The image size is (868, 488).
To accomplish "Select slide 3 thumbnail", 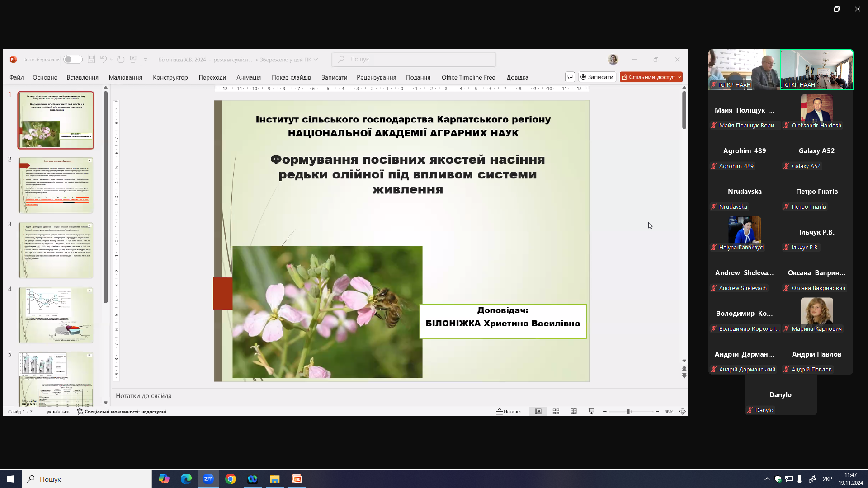I will point(56,250).
